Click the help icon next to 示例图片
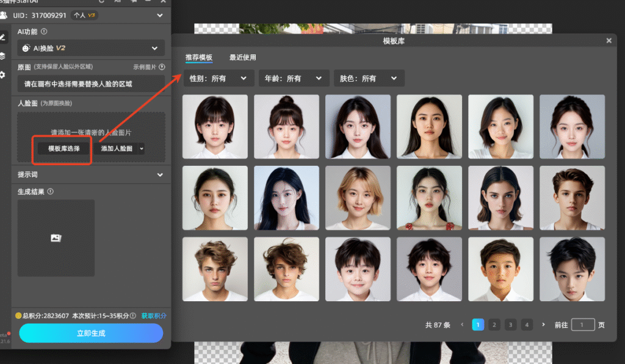Viewport: 625px width, 364px height. pos(162,67)
